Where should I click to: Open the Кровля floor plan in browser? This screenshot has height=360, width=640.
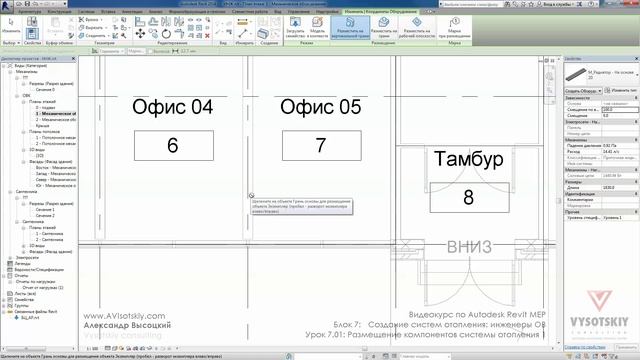point(42,126)
